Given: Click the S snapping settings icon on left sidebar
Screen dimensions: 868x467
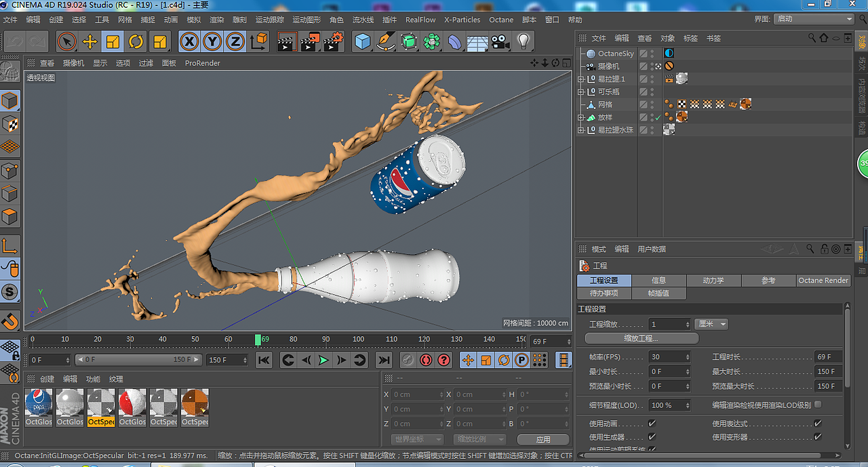Looking at the screenshot, I should click(9, 292).
